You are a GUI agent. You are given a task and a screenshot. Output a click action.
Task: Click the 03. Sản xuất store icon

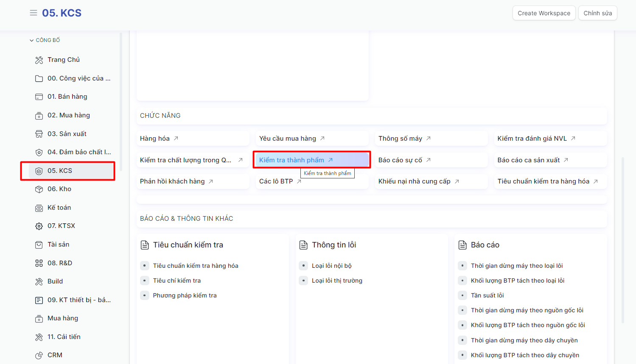(39, 134)
